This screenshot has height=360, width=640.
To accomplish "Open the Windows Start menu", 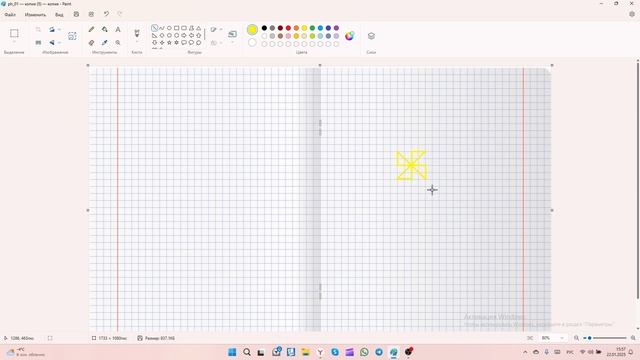I will (232, 352).
